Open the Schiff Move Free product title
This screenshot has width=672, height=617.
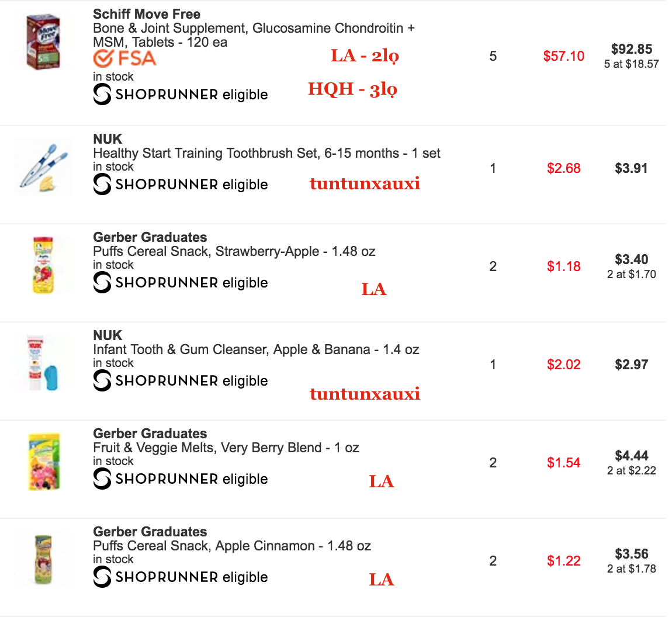tap(147, 14)
